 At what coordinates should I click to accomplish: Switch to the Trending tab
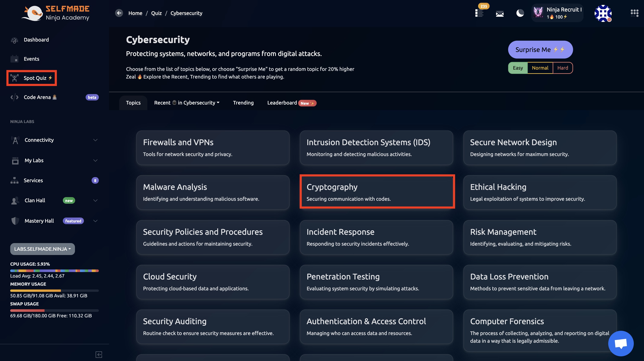pos(243,103)
